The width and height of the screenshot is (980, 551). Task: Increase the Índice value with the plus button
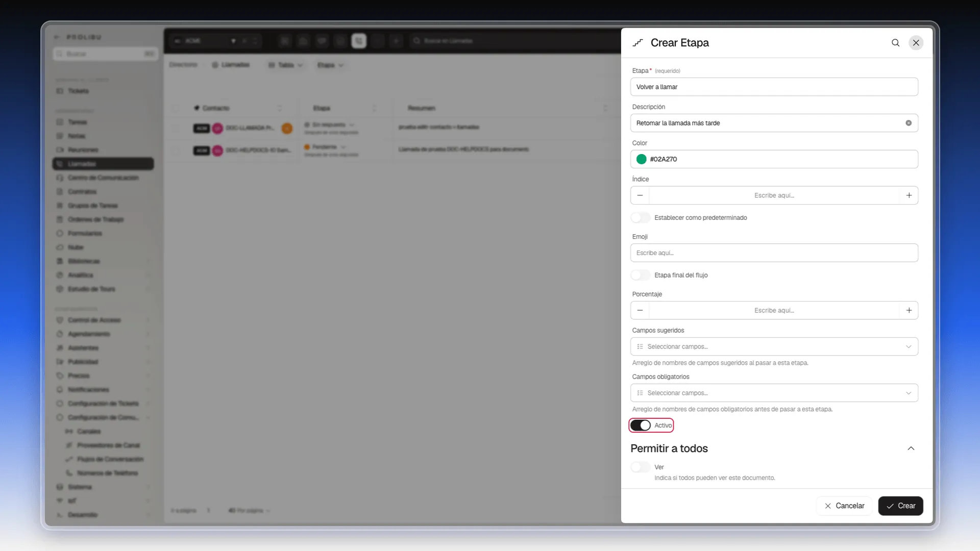(909, 195)
